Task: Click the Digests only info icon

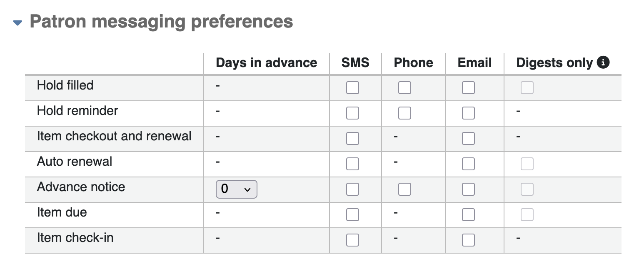Action: [603, 62]
